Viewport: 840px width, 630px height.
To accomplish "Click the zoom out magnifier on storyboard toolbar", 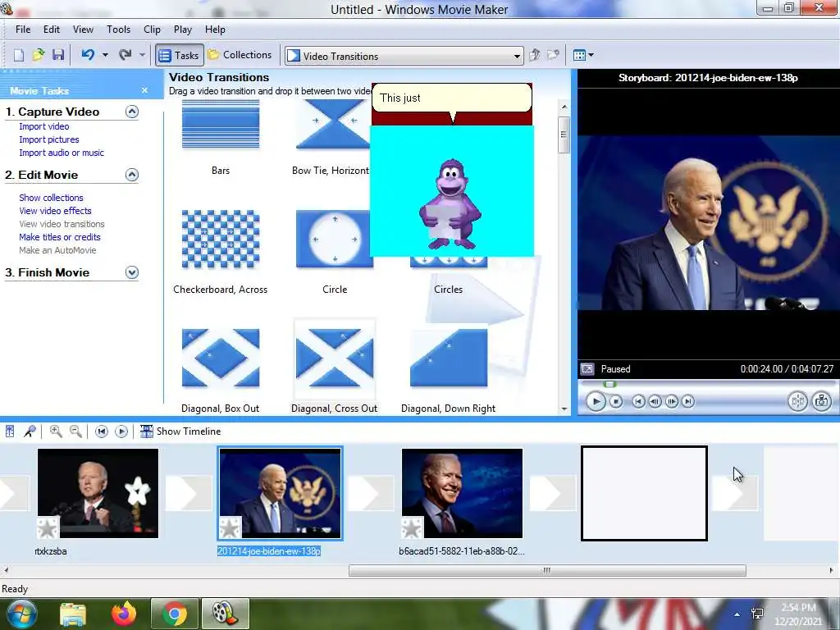I will pyautogui.click(x=75, y=431).
